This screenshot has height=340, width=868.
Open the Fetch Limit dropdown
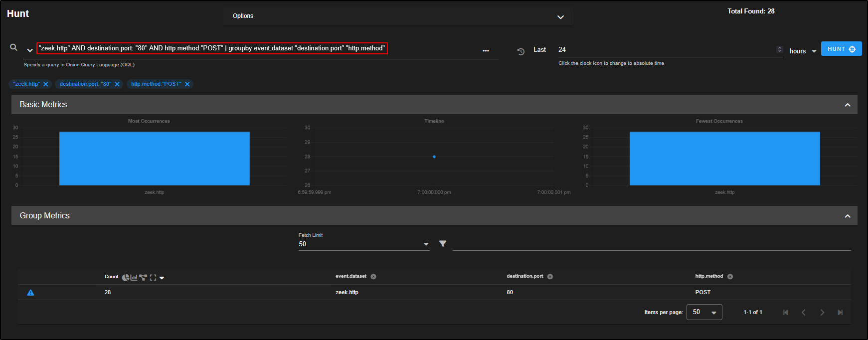[x=426, y=244]
